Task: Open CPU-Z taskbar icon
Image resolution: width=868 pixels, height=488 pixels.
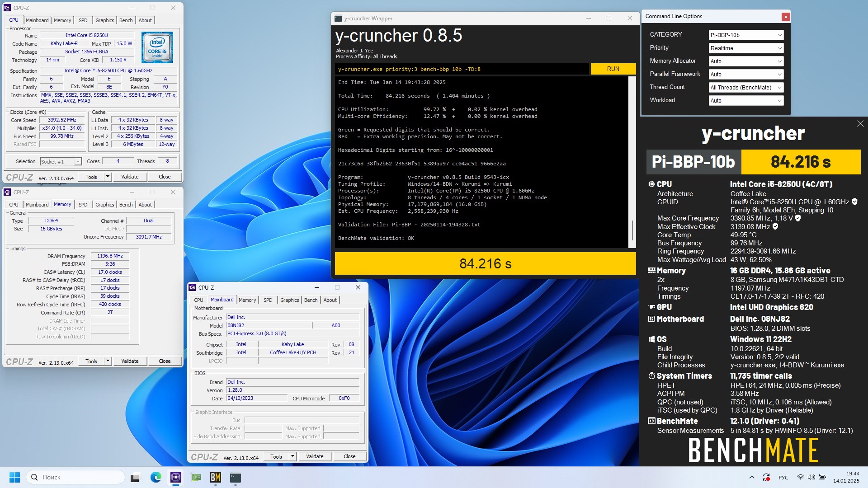Action: click(176, 477)
